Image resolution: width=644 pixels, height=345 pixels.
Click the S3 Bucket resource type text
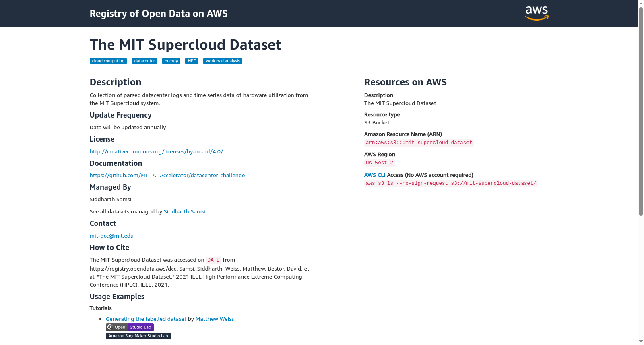(x=377, y=123)
